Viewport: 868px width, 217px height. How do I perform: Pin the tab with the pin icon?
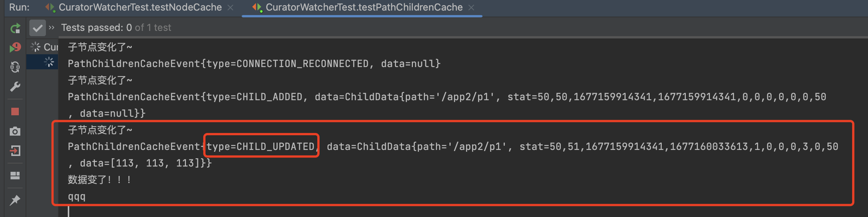pyautogui.click(x=15, y=200)
